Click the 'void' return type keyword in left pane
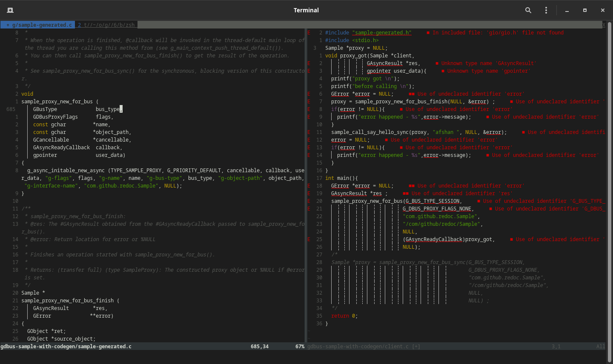Image resolution: width=613 pixels, height=364 pixels. point(27,94)
